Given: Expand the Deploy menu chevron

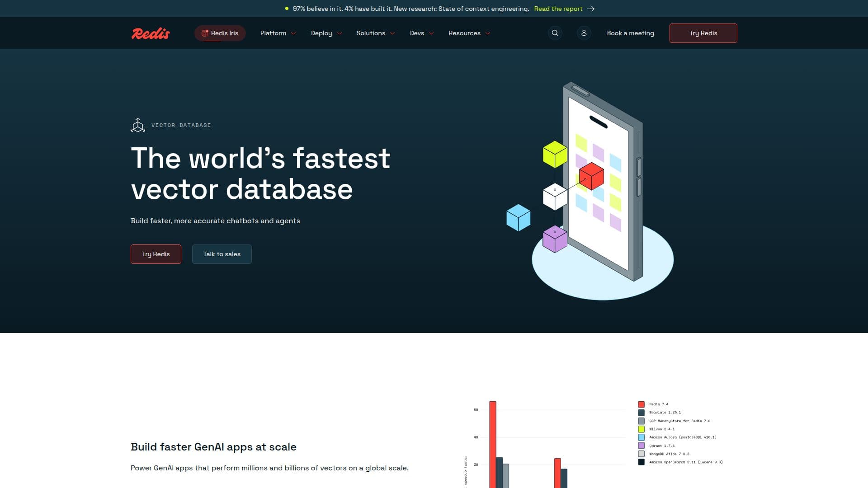Looking at the screenshot, I should click(x=340, y=33).
